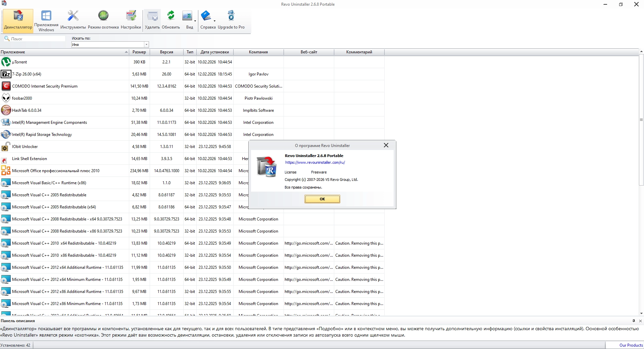Sort by Приложение column header
Screen dimensions: 644x349
coord(64,52)
